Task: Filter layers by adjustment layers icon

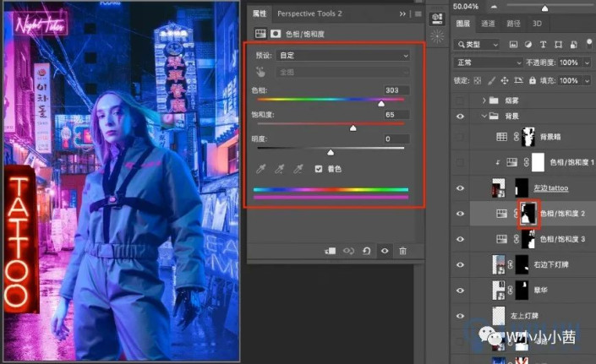Action: 528,45
